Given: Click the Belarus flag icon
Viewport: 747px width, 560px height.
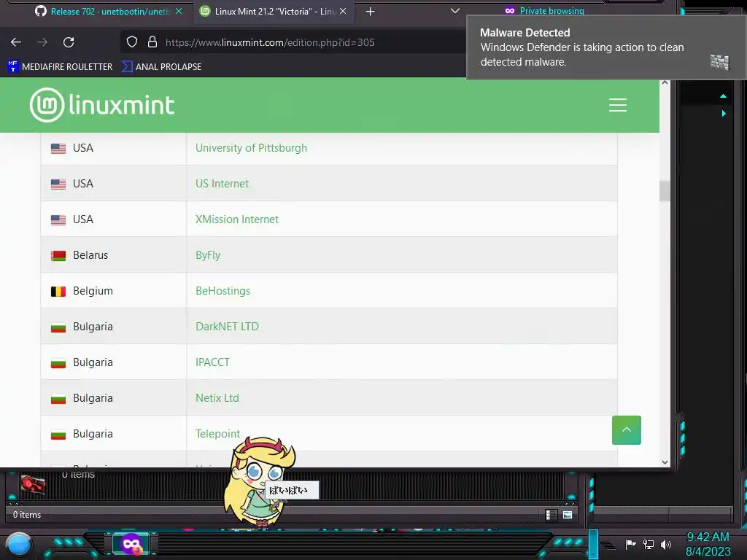Looking at the screenshot, I should click(x=58, y=256).
